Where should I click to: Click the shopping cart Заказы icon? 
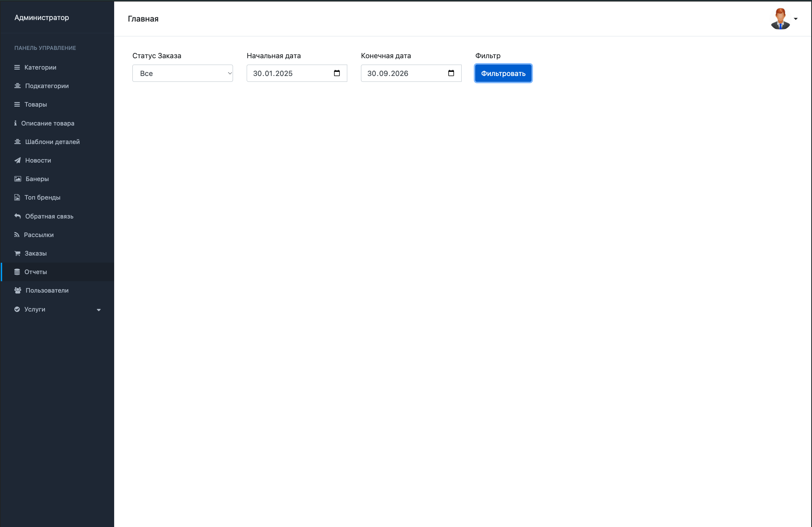tap(17, 253)
